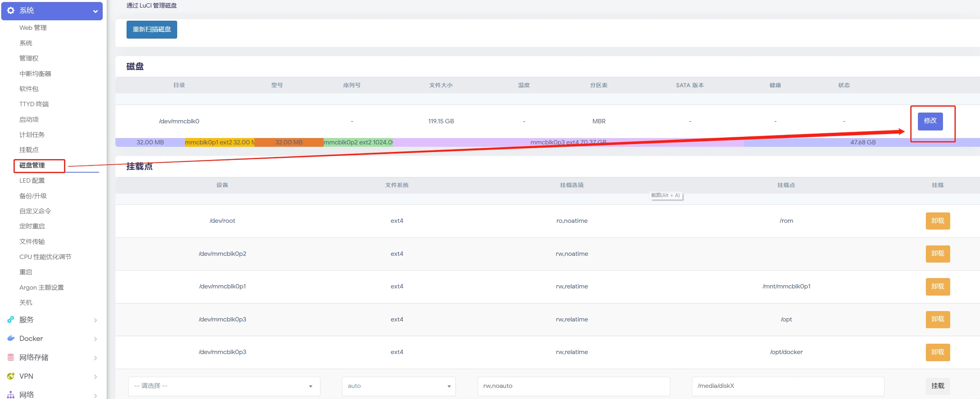Open LED 配置 menu item
This screenshot has width=980, height=399.
(x=32, y=181)
